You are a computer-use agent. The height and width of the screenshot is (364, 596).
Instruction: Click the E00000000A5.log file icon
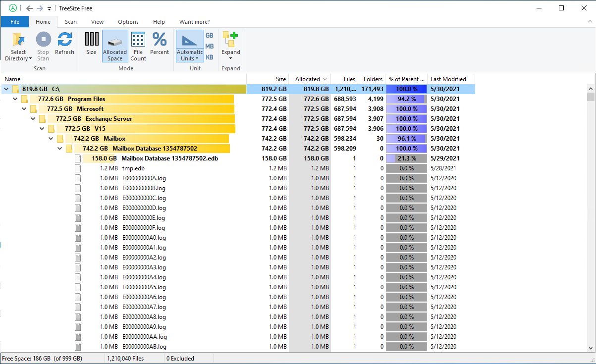[x=77, y=287]
